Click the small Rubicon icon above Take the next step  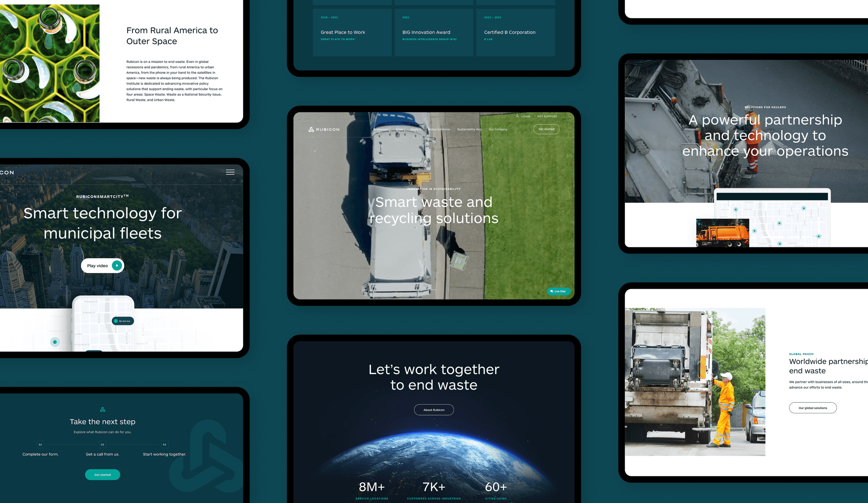[x=102, y=409]
